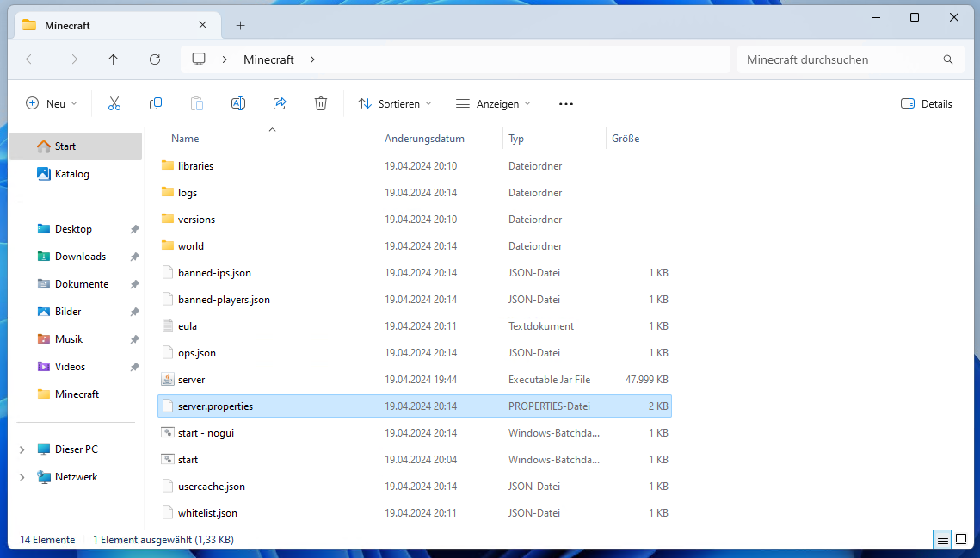Go forward with the right arrow
980x558 pixels.
(72, 59)
